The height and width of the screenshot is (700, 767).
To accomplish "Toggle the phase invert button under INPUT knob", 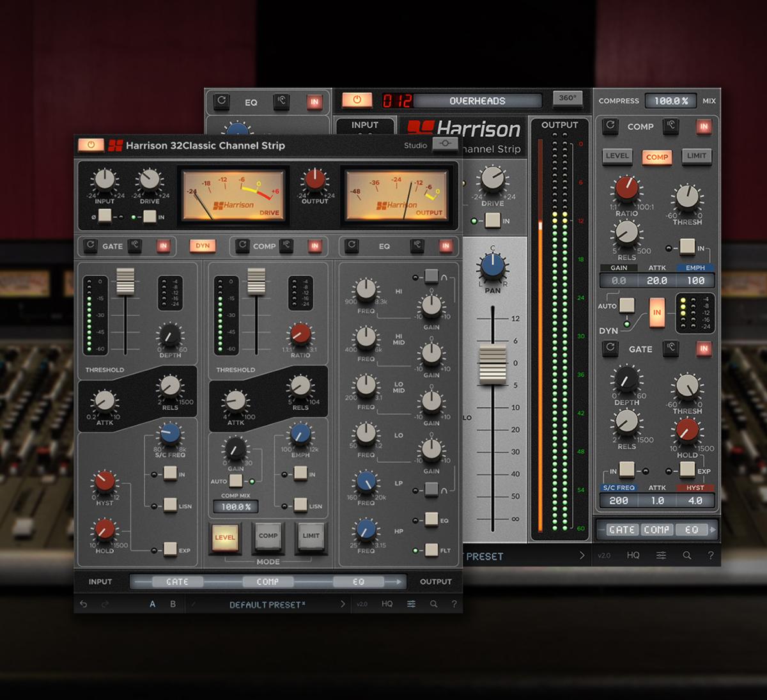I will coord(105,215).
